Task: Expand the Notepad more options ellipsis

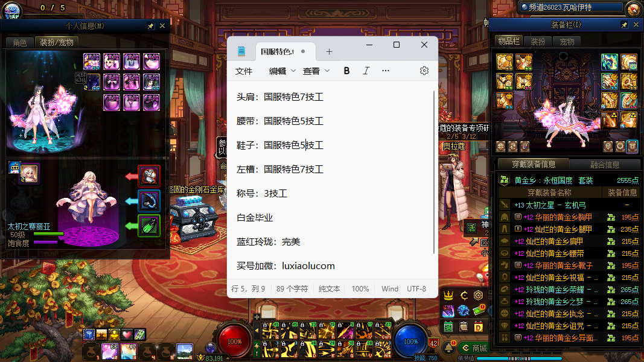Action: 386,71
